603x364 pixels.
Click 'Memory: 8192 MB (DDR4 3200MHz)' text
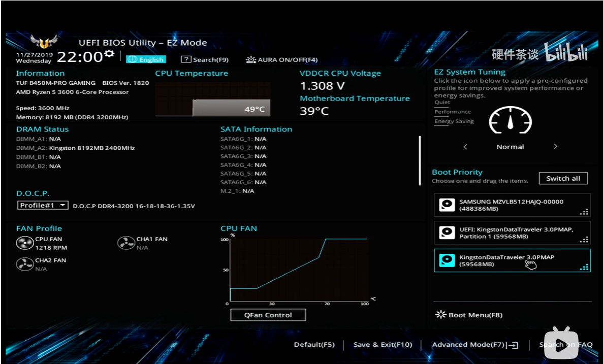click(72, 117)
